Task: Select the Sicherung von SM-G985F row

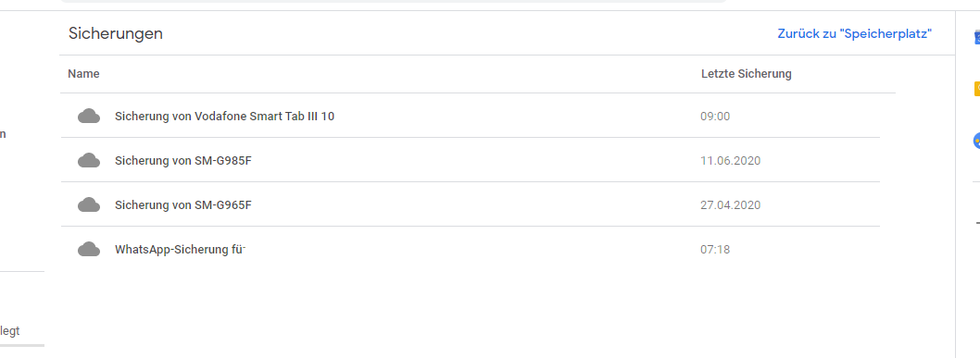Action: (470, 160)
